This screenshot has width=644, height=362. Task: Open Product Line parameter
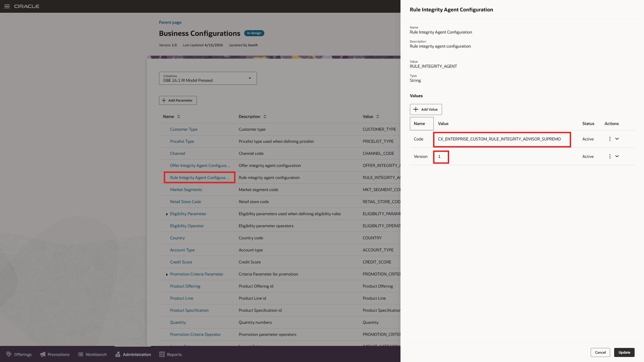coord(181,298)
